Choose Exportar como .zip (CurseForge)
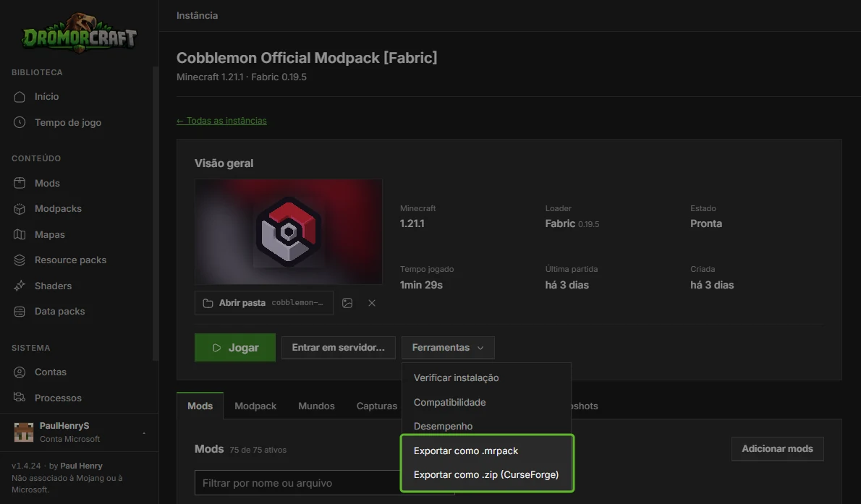 click(486, 475)
